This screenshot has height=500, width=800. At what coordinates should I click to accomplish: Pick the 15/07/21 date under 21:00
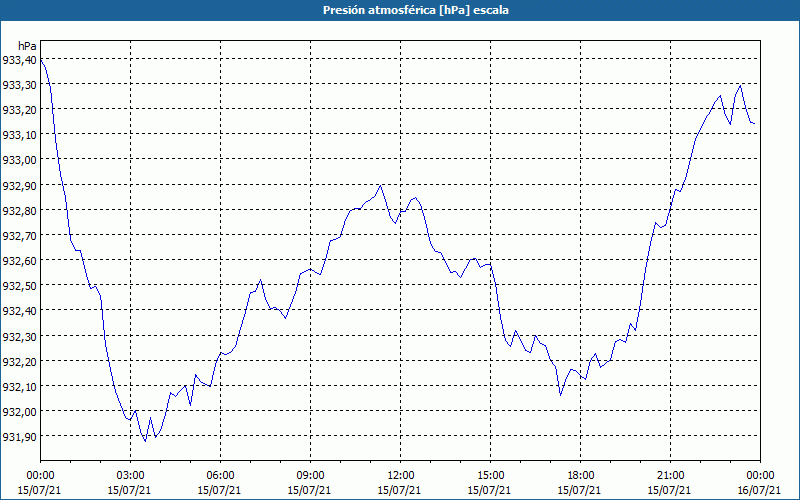coord(669,490)
